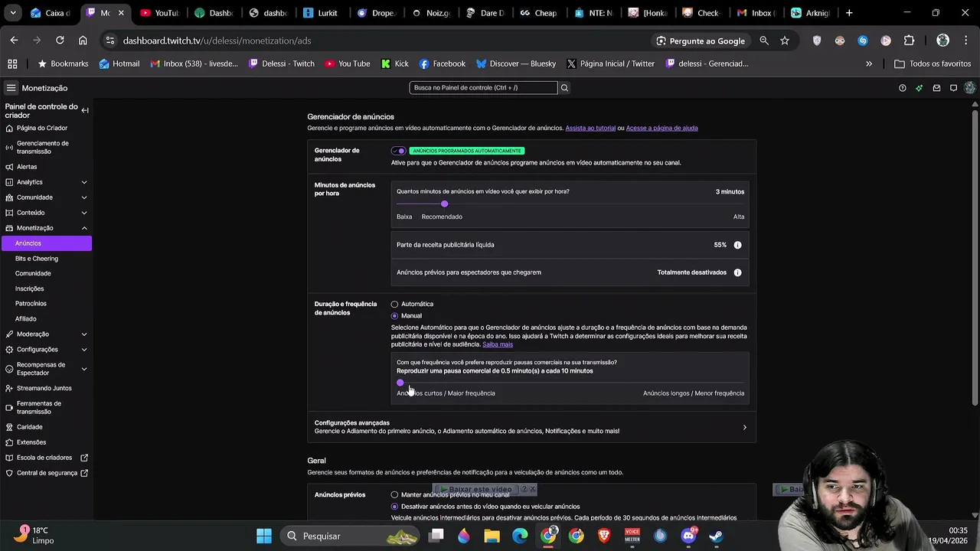Open Escola de criadores external link

click(x=46, y=458)
